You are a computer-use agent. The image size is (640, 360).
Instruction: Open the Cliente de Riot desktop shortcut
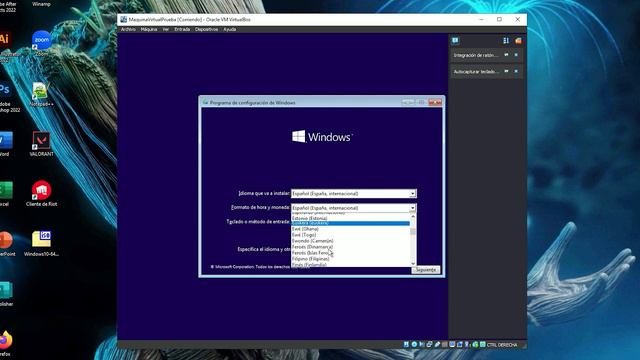(41, 193)
